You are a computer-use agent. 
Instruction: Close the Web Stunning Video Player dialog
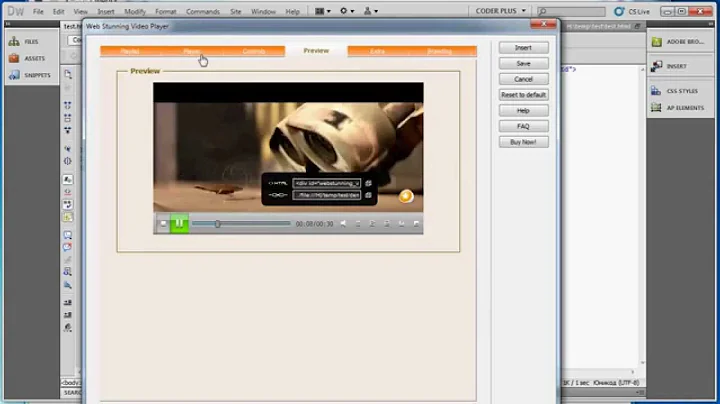544,24
